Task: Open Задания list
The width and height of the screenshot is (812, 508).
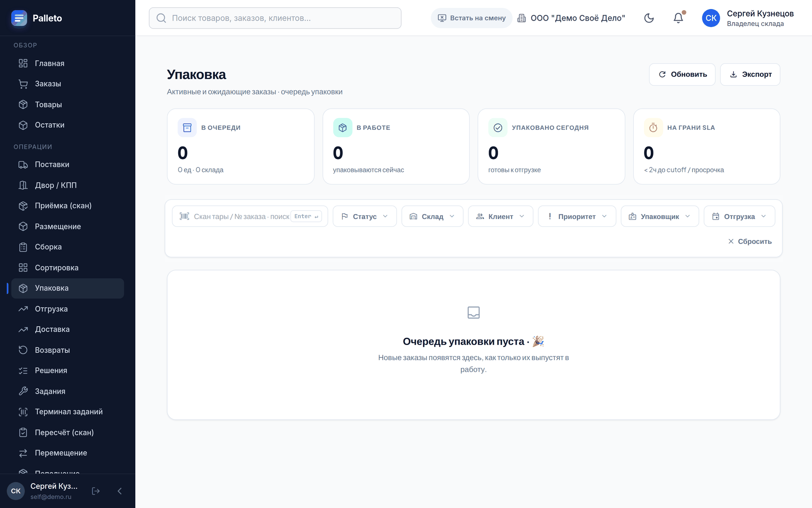Action: 68,391
